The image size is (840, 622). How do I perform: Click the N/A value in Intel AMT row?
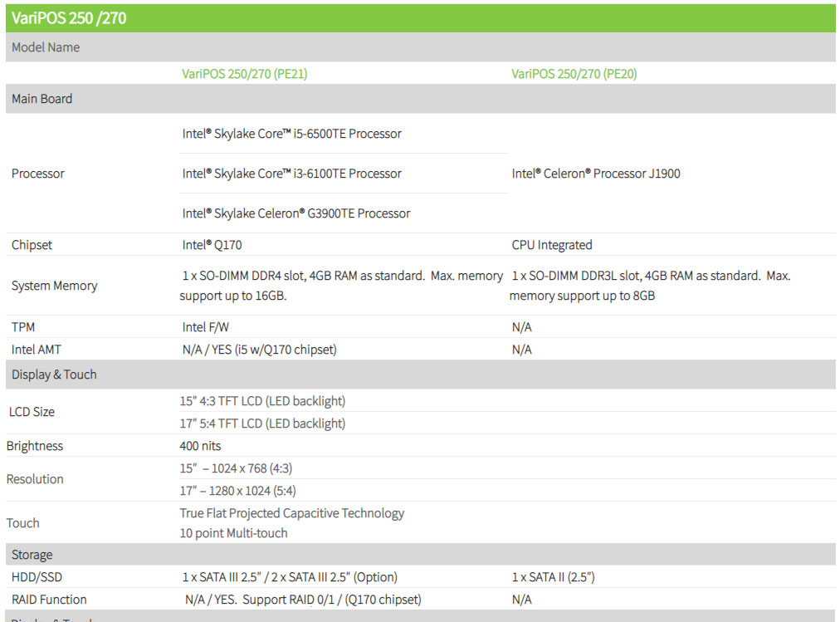pos(521,350)
